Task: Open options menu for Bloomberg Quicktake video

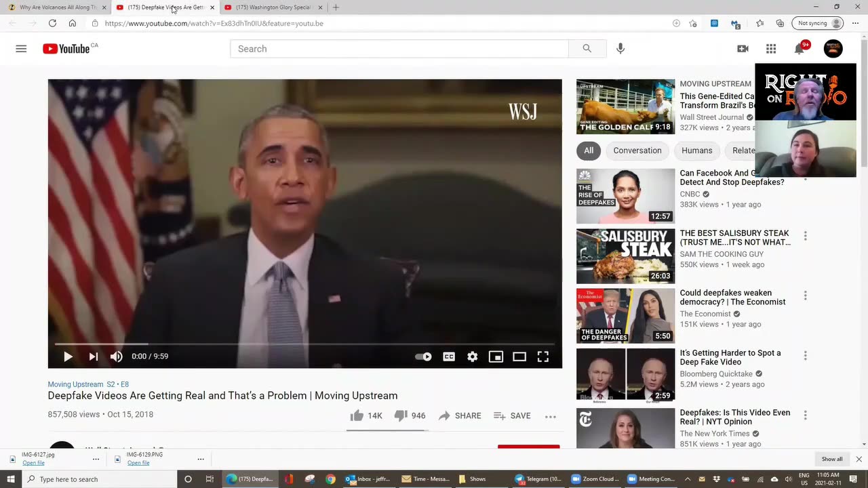Action: coord(805,355)
